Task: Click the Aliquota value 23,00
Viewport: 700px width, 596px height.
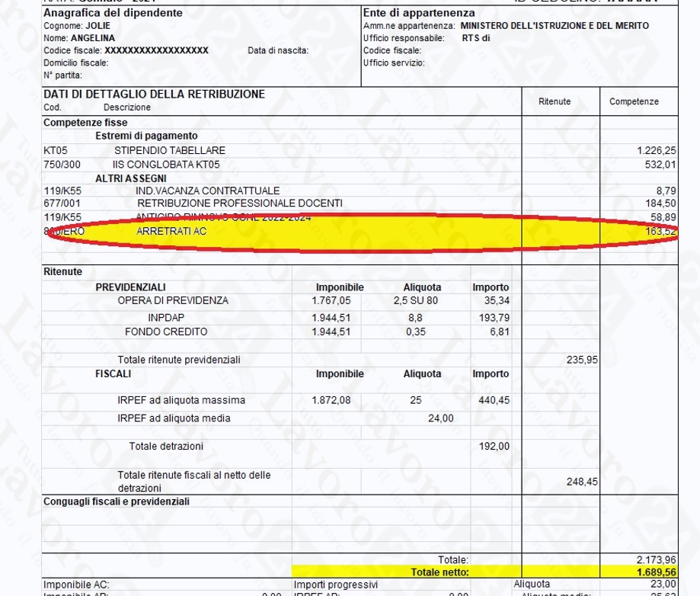Action: click(663, 584)
